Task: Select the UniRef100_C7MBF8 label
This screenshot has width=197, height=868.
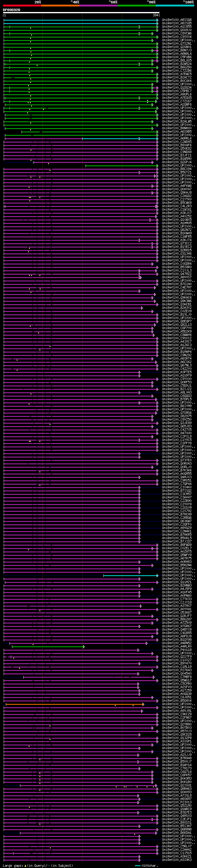Action: [176, 677]
